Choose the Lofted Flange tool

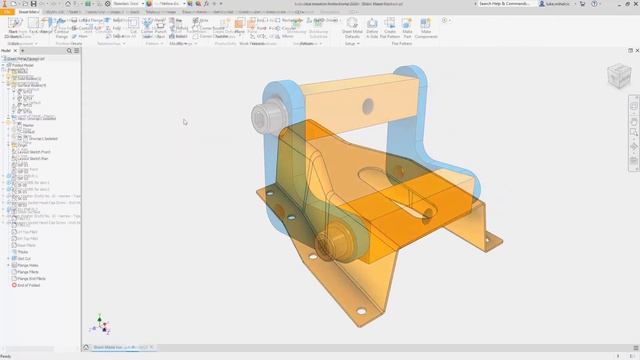[x=87, y=20]
